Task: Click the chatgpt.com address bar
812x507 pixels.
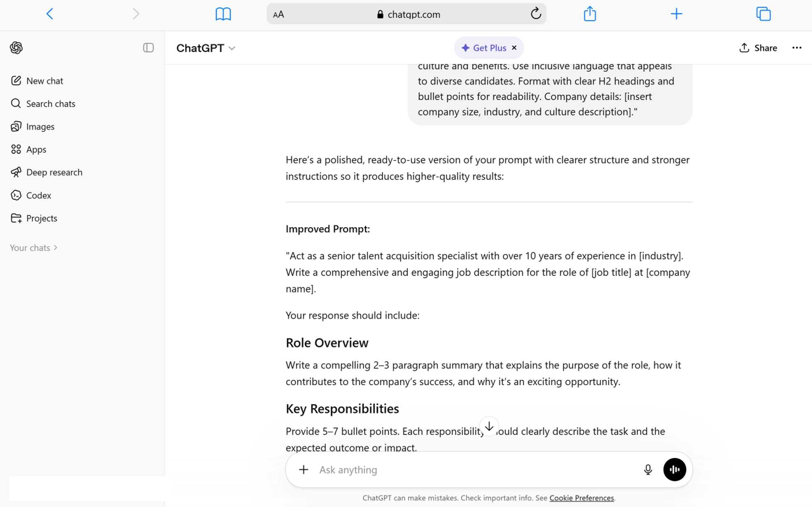Action: click(x=406, y=14)
